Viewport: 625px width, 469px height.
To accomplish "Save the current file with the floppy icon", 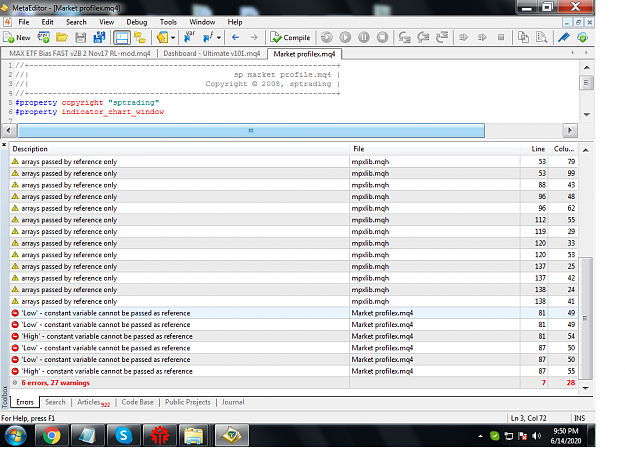I will (x=81, y=37).
